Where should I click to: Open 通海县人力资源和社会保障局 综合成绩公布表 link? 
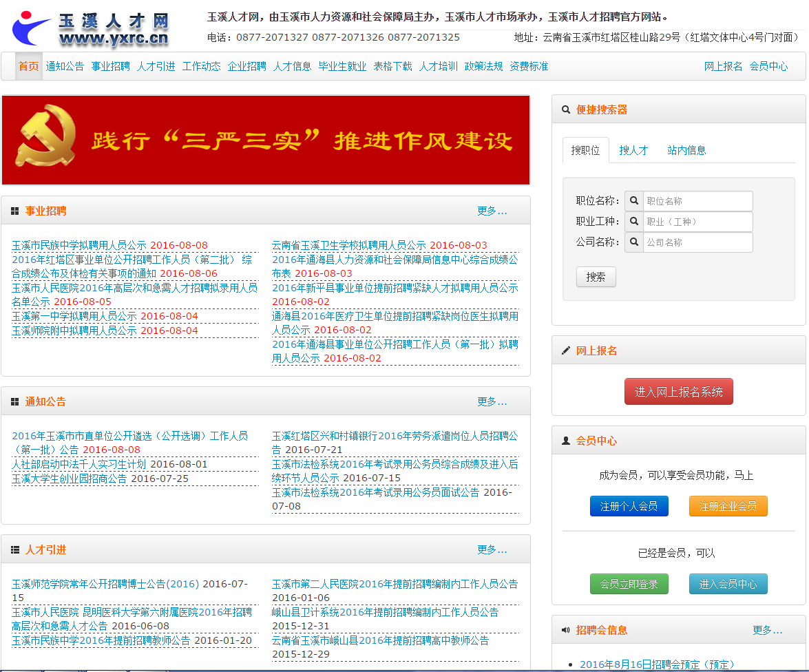click(395, 266)
